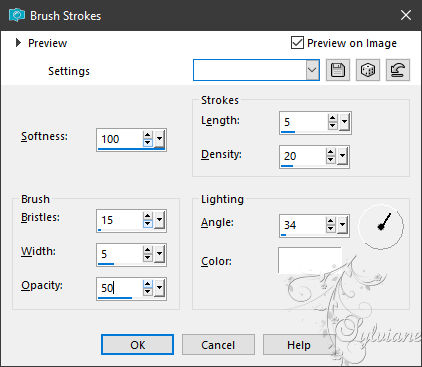Click the PaintShop Pro camera icon in title bar

coord(16,15)
